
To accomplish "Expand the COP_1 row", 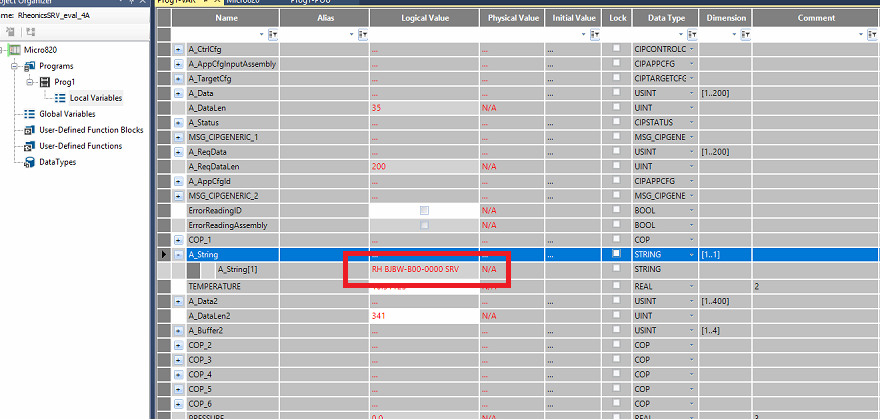I will click(178, 240).
